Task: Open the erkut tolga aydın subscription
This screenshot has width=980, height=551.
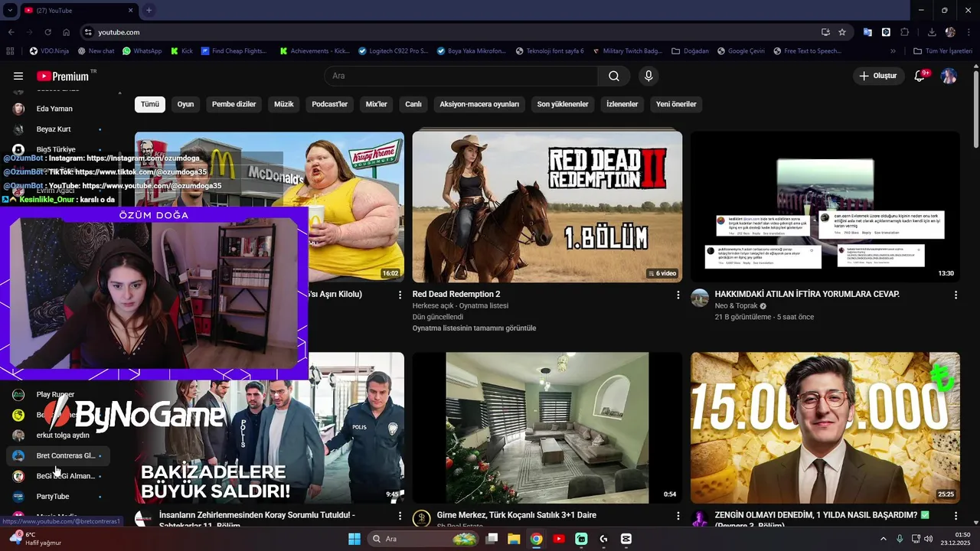Action: pos(58,435)
